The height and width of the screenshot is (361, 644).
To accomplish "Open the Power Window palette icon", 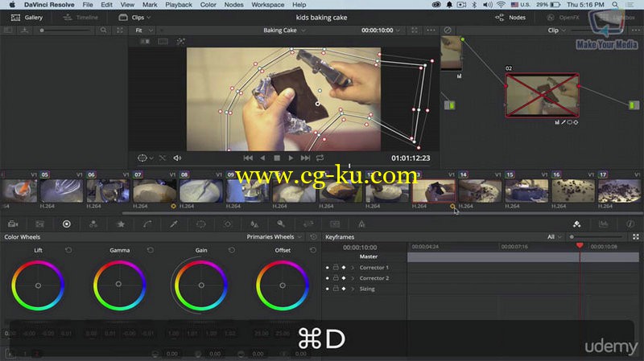I will click(x=200, y=224).
